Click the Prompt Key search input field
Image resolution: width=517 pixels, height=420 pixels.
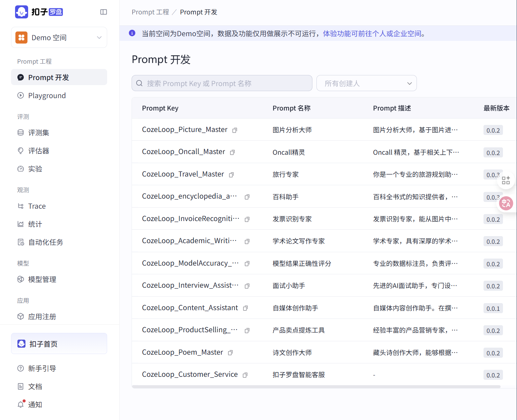coord(222,83)
